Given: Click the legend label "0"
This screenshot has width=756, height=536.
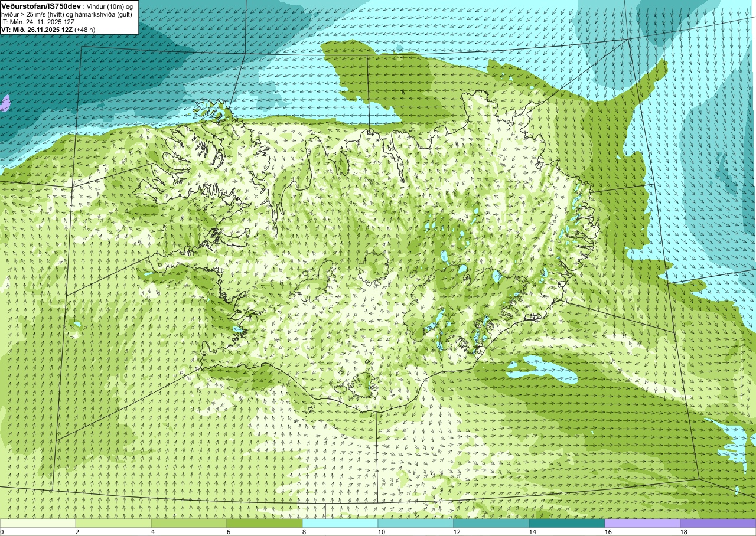Looking at the screenshot, I should click(2, 532).
